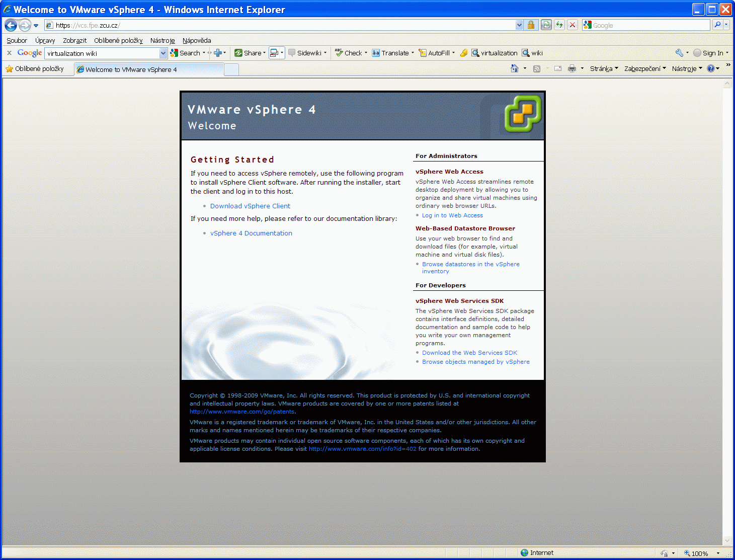Open the Oblíbené položky menu
The image size is (735, 560).
(118, 40)
